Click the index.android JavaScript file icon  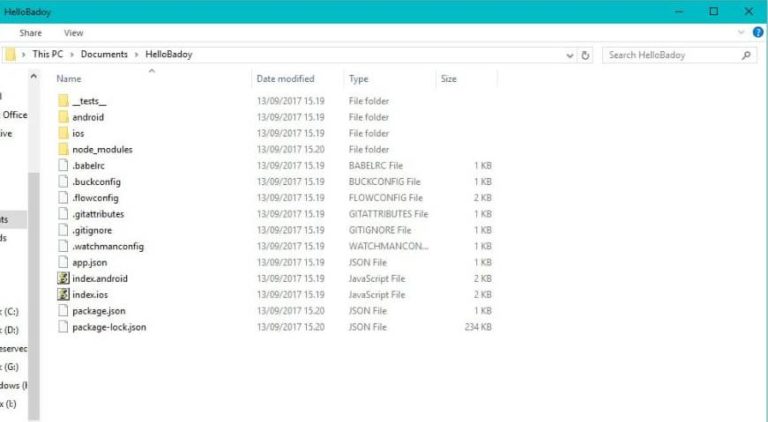point(63,279)
